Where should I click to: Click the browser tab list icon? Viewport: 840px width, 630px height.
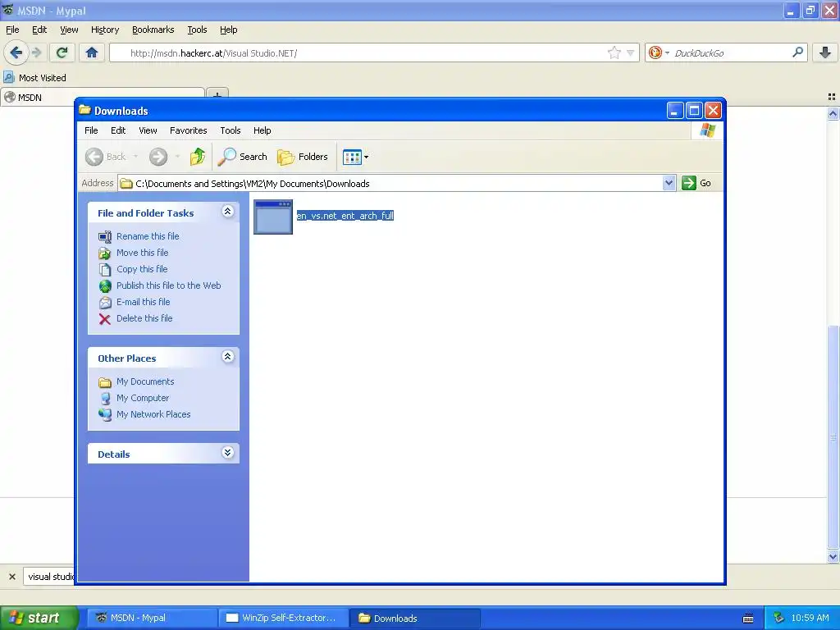(x=832, y=97)
